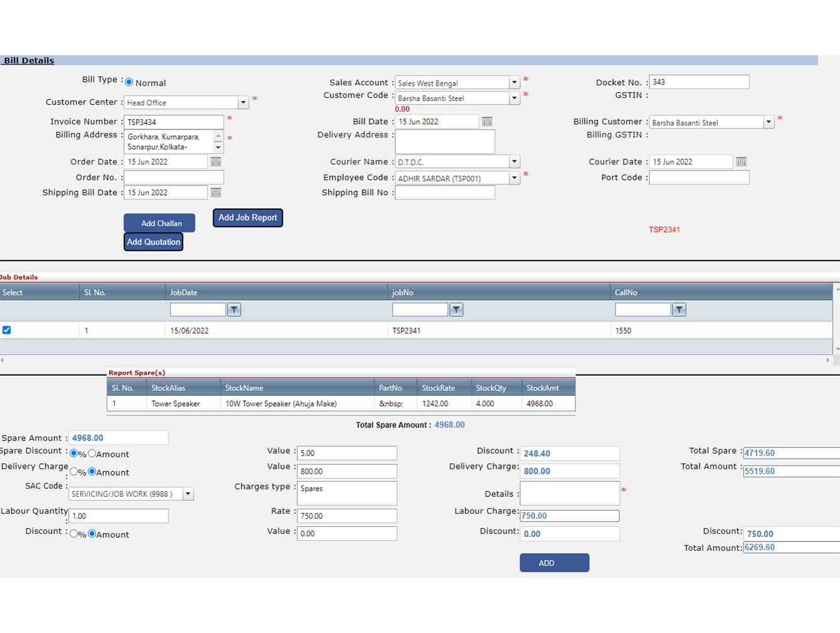Click the delivery Value field 800.00
The height and width of the screenshot is (633, 840).
(x=347, y=471)
